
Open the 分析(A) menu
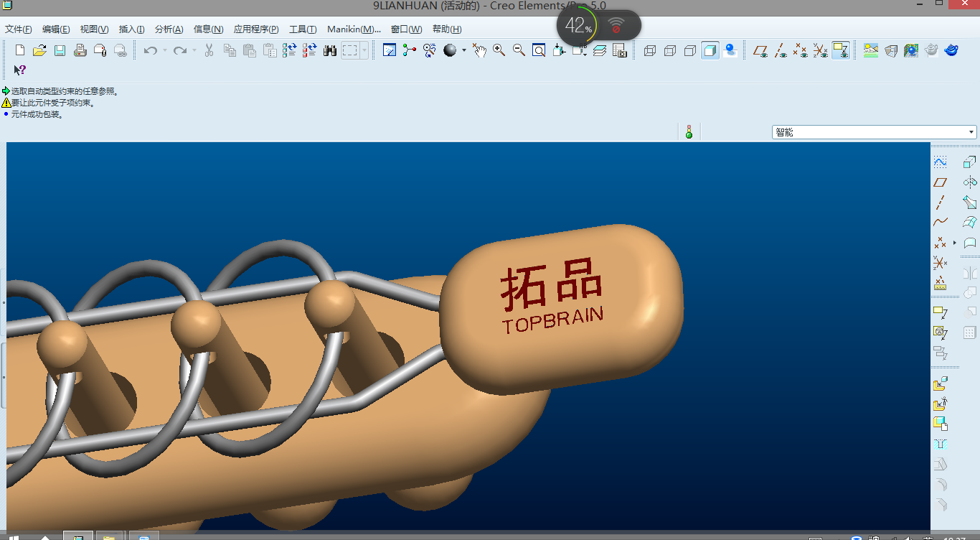169,29
